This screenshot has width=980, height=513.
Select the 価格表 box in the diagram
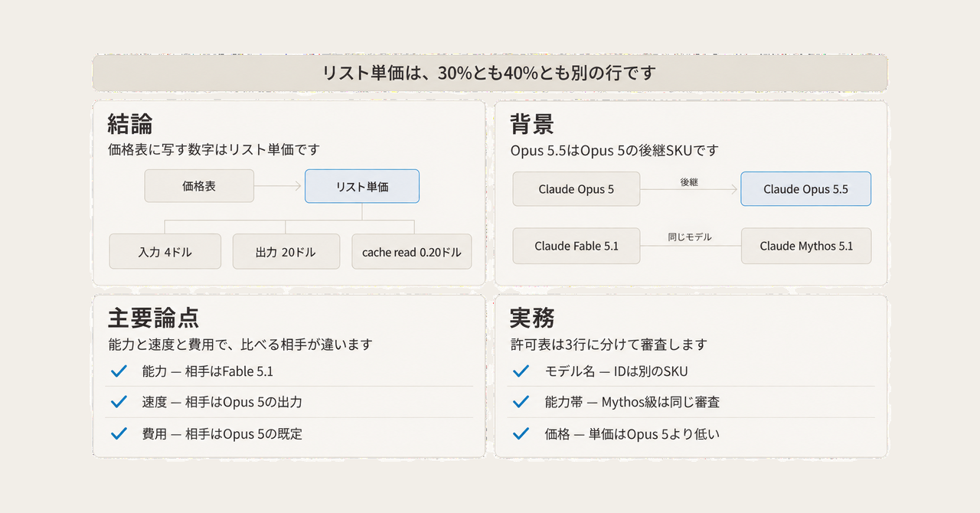pos(199,186)
